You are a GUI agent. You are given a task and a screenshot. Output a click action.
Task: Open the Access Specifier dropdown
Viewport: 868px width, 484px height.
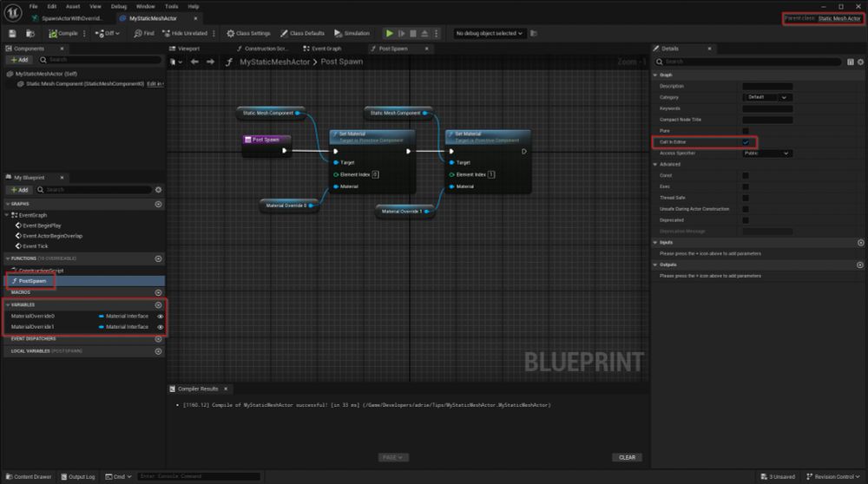(767, 154)
